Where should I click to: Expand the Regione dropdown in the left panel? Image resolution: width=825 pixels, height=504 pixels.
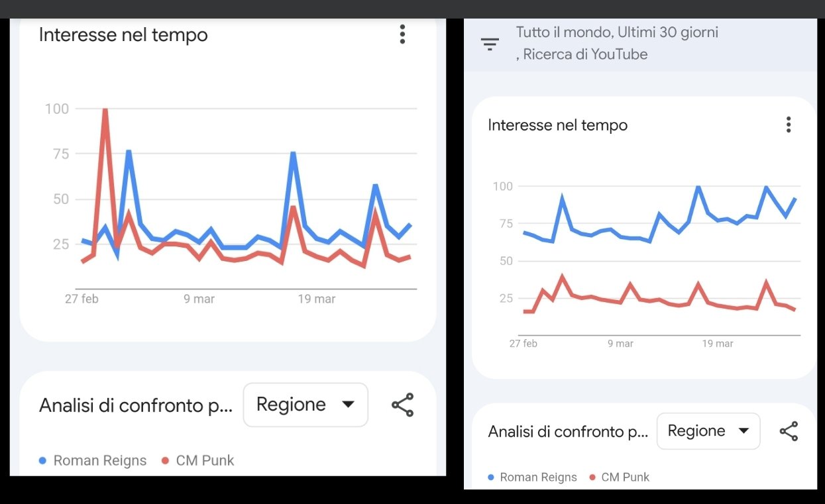[x=305, y=405]
